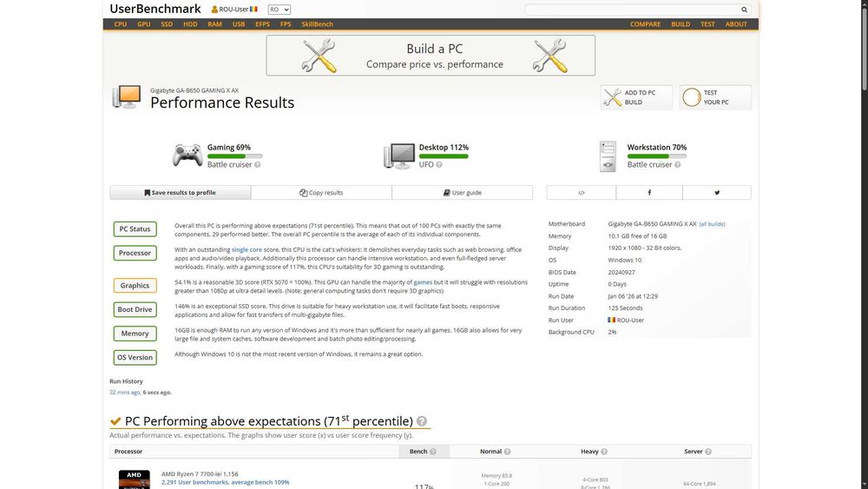The height and width of the screenshot is (489, 868).
Task: Click the desktop PC icon beside Performance Results
Action: [x=126, y=97]
